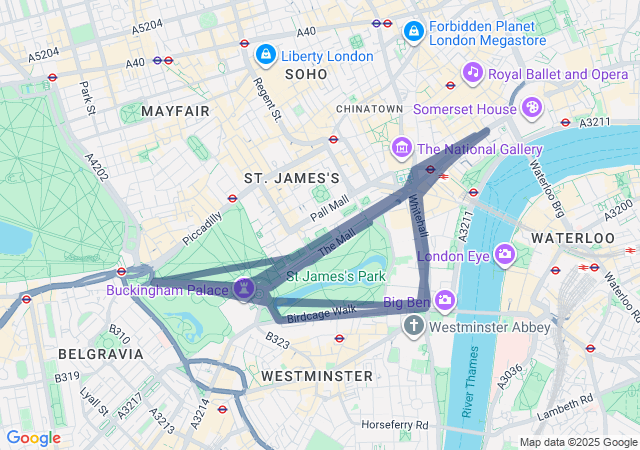The image size is (640, 450).
Task: Select the Forbidden Planet London Megastore pin
Action: click(414, 31)
